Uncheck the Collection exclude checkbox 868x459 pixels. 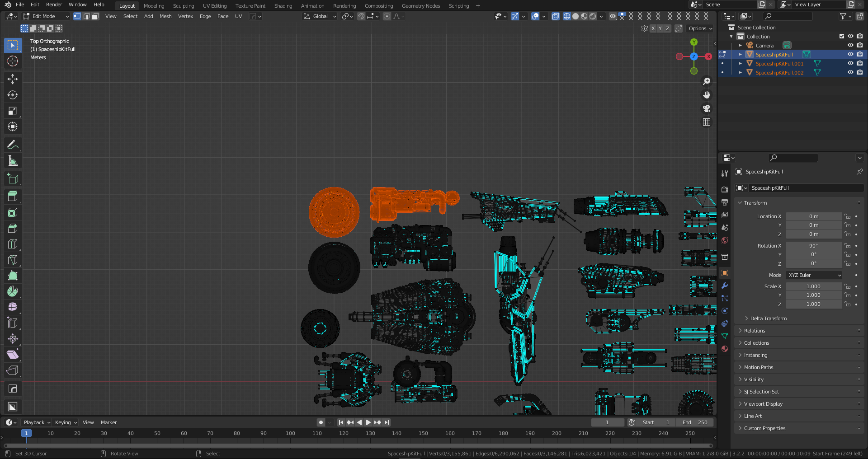coord(841,36)
